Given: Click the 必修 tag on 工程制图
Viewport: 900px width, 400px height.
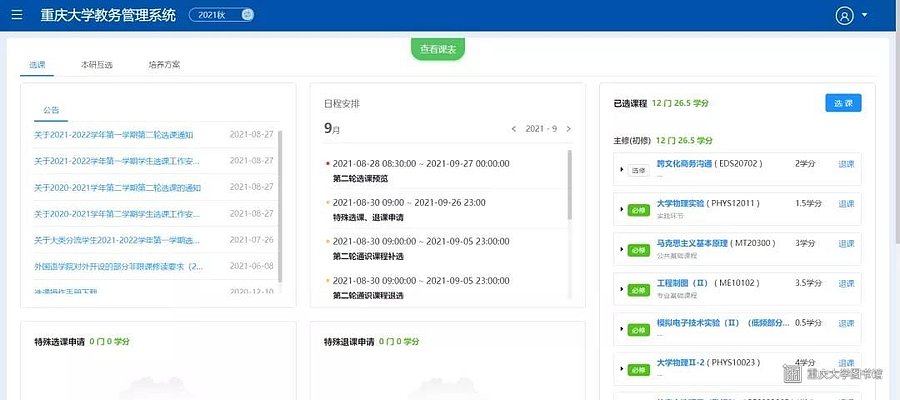Looking at the screenshot, I should (x=638, y=290).
